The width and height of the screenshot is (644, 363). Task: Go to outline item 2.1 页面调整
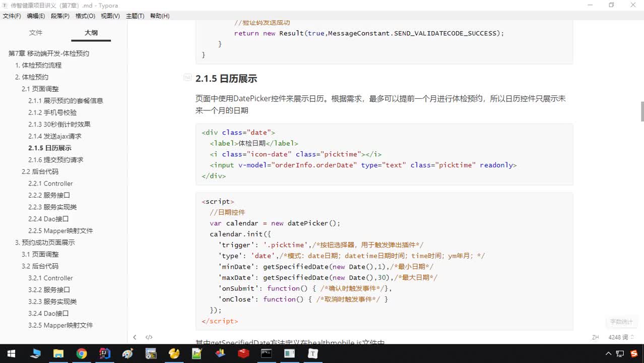40,89
